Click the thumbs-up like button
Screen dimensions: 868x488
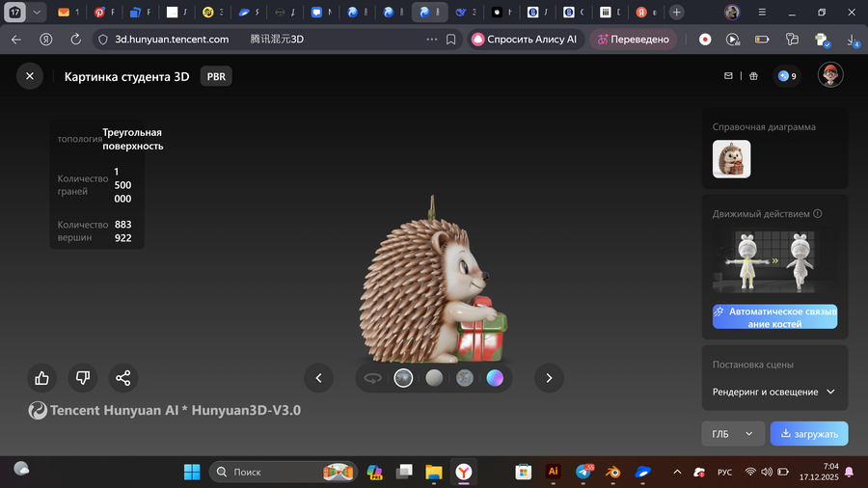click(41, 378)
